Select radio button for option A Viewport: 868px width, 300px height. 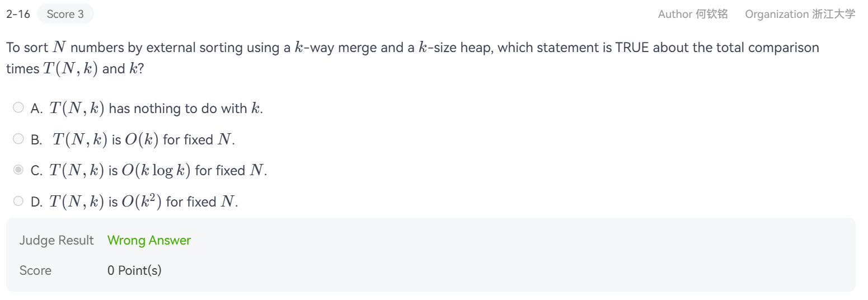tap(18, 107)
